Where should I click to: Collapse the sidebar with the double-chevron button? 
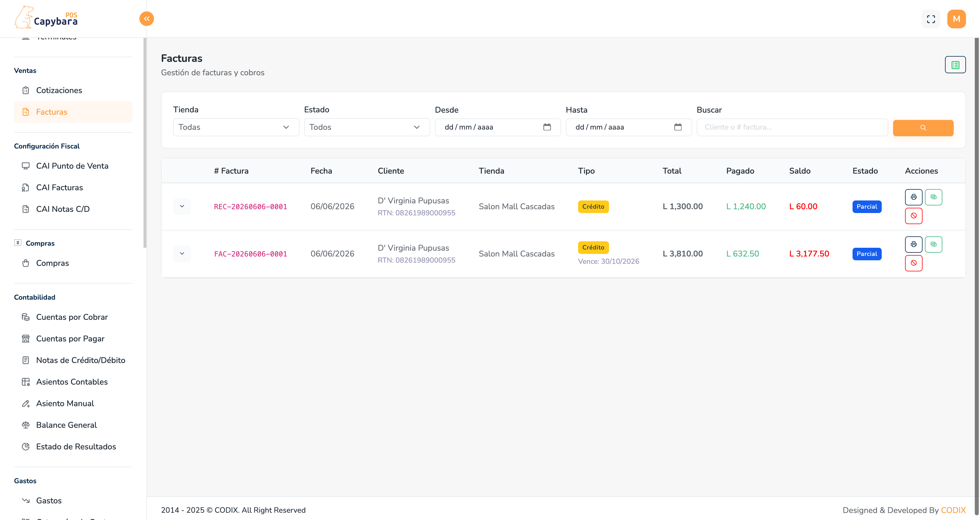click(x=146, y=19)
